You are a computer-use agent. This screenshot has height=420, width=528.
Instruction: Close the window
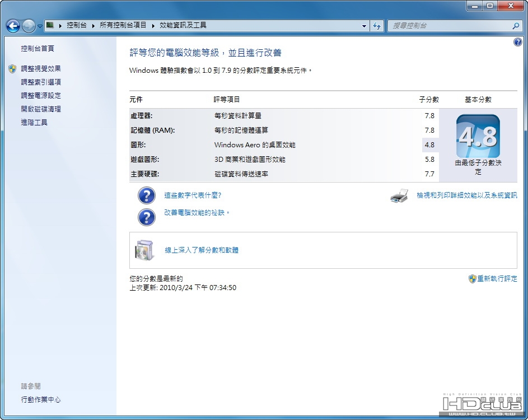tap(511, 6)
